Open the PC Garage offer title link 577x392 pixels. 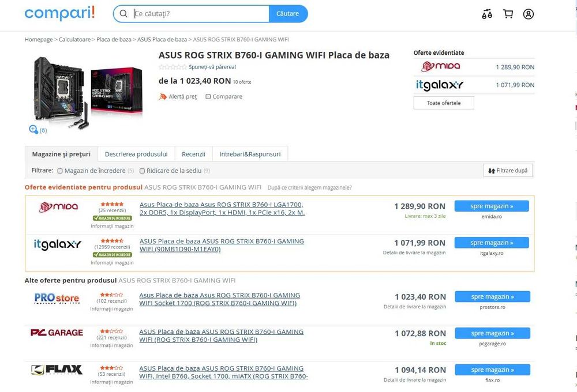click(221, 336)
